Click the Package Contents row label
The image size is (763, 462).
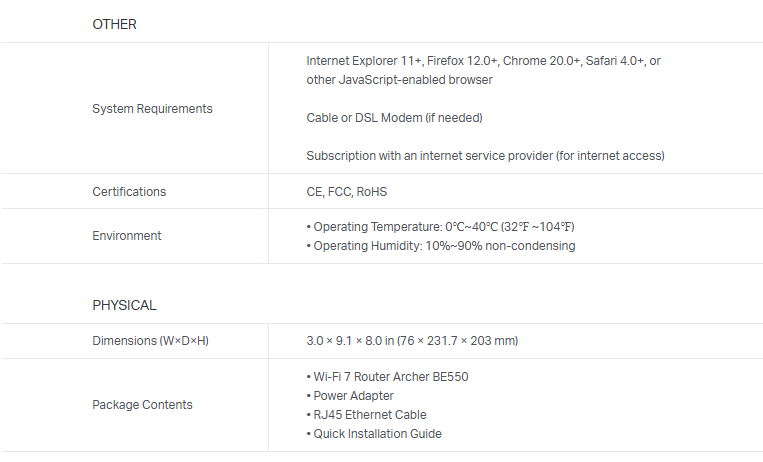click(x=142, y=405)
